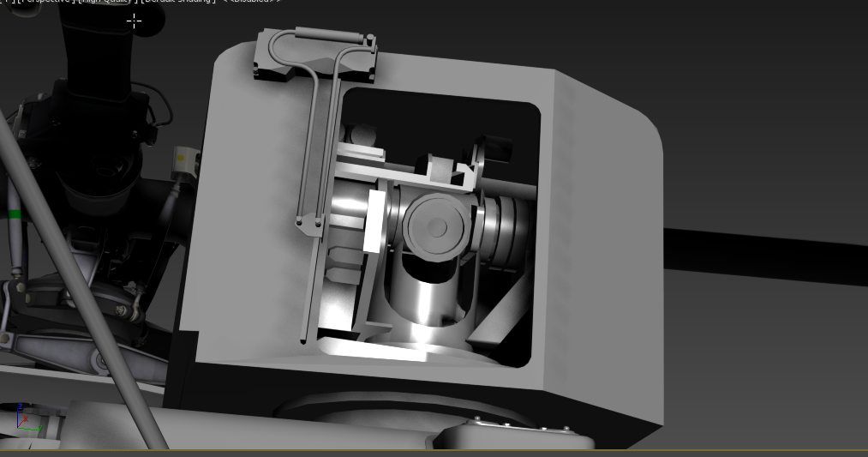Open the High Quality viewport menu
Screen dimensions: 868x457
[107, 1]
